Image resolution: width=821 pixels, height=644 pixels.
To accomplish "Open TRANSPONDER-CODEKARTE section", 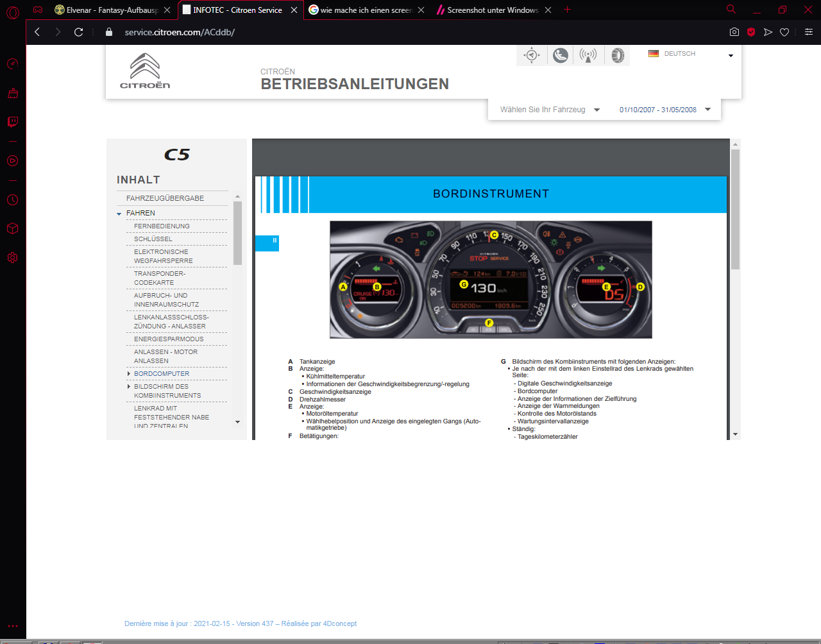I will pyautogui.click(x=160, y=278).
